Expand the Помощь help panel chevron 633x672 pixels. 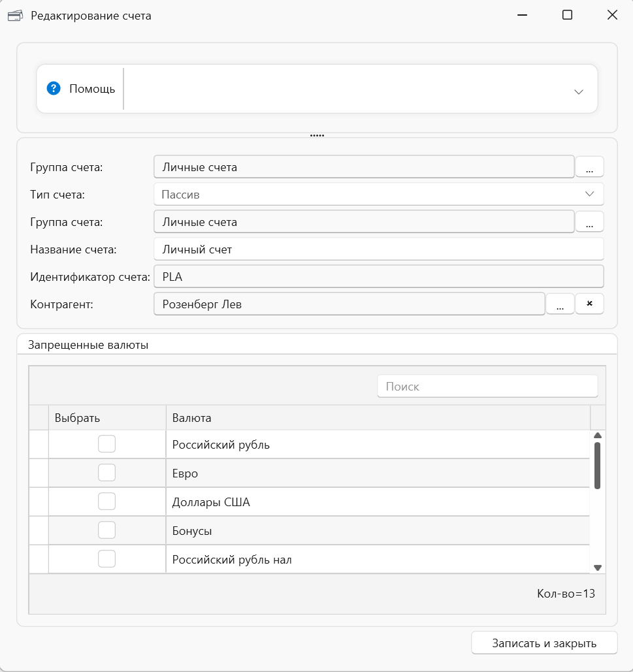(x=579, y=91)
